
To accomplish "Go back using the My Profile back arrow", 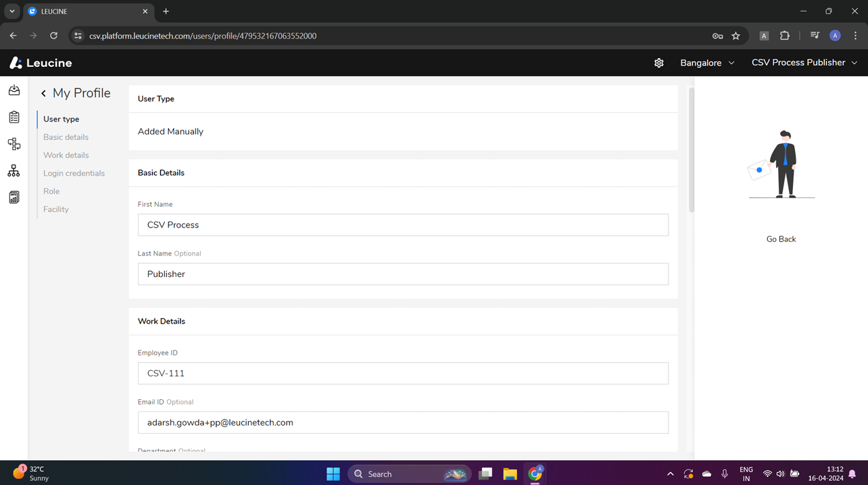I will pyautogui.click(x=43, y=93).
